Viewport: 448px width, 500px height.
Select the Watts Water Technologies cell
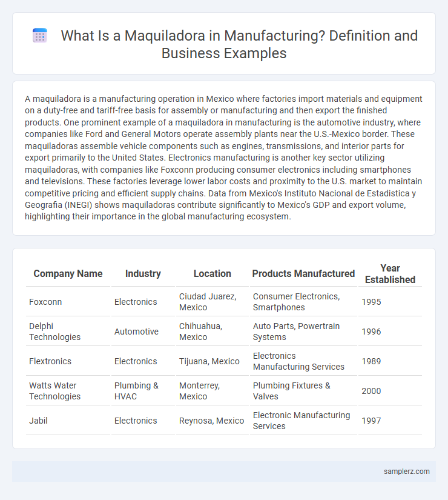pos(68,391)
